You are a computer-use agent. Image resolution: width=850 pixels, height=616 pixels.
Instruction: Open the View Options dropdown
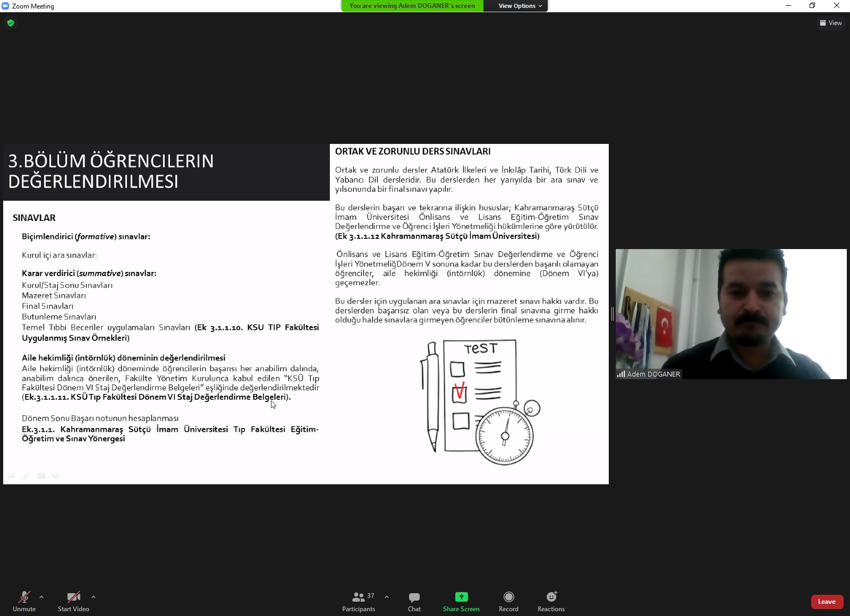point(520,6)
